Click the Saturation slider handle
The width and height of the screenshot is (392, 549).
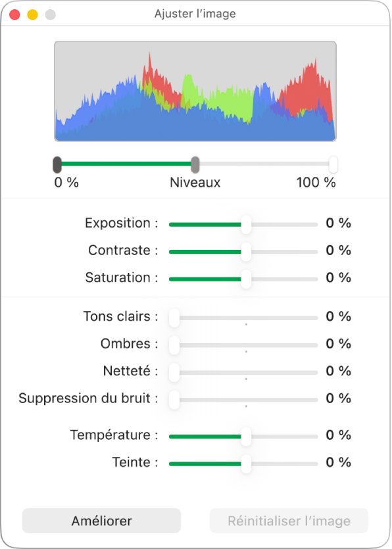click(246, 279)
